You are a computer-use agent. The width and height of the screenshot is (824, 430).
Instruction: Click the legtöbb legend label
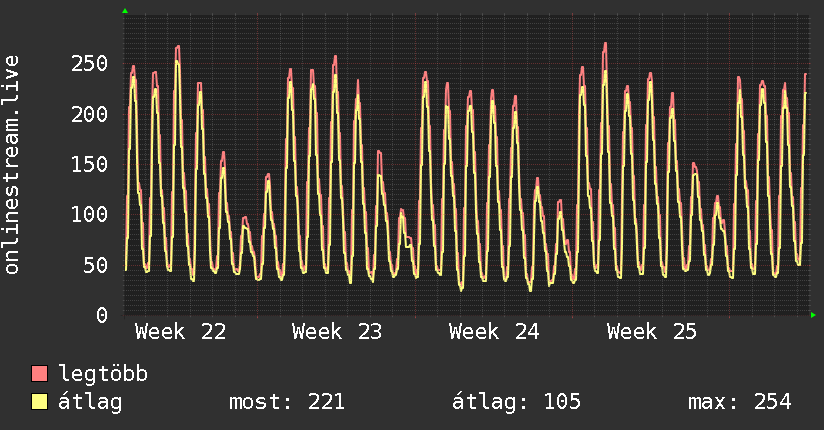pos(103,374)
